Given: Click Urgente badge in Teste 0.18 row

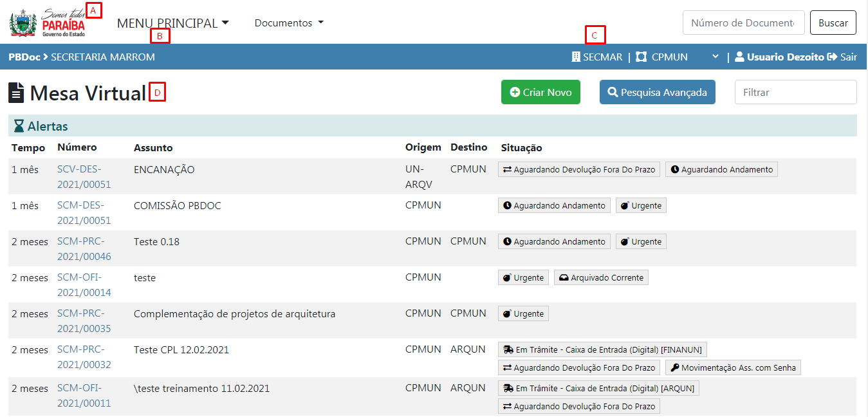Looking at the screenshot, I should coord(641,242).
